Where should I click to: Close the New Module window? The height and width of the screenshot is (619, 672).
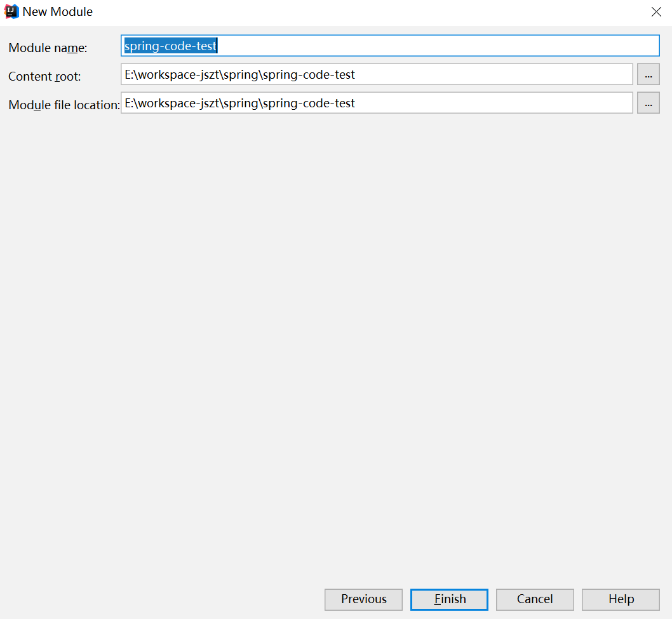click(656, 12)
